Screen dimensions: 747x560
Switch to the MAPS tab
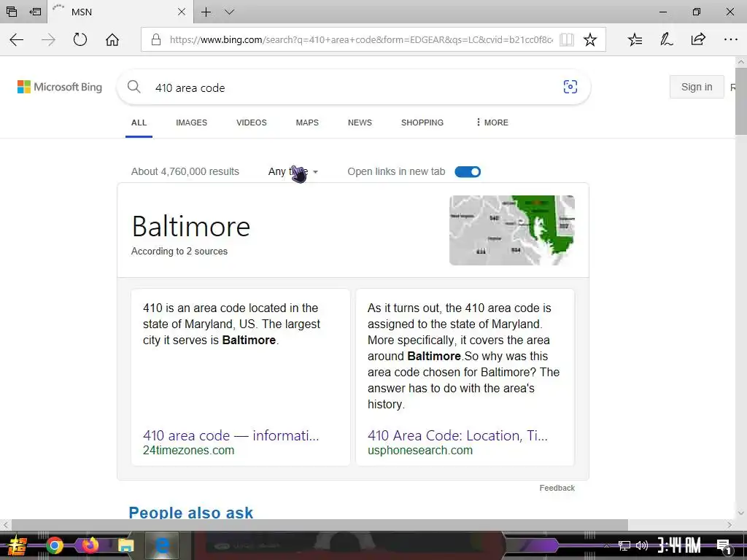(x=307, y=122)
